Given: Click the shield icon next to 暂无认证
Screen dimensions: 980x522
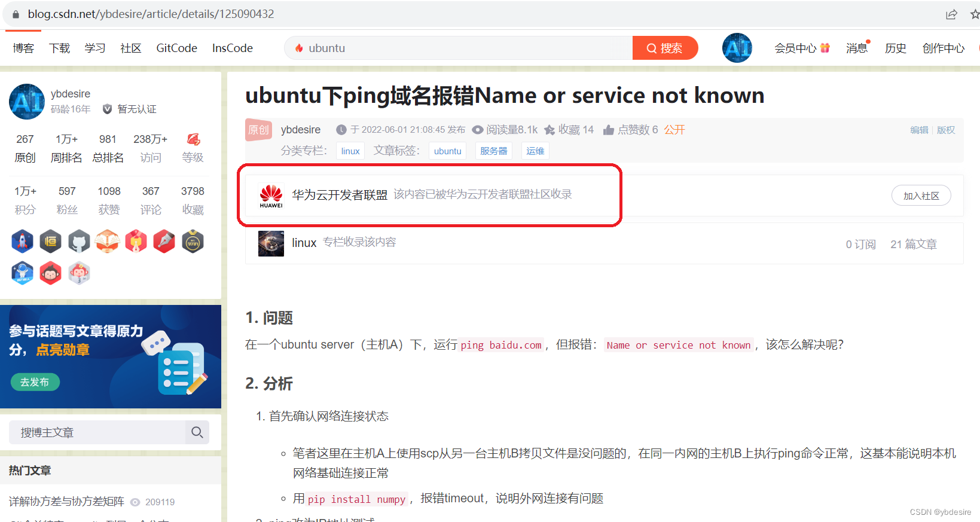Looking at the screenshot, I should (x=108, y=109).
